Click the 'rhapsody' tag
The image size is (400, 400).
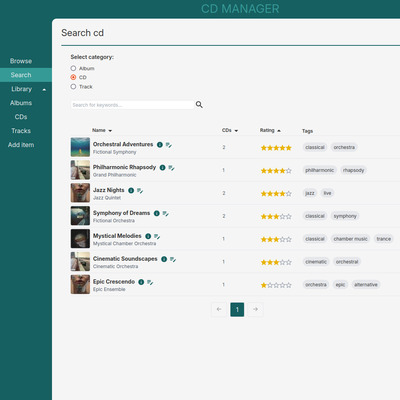353,170
